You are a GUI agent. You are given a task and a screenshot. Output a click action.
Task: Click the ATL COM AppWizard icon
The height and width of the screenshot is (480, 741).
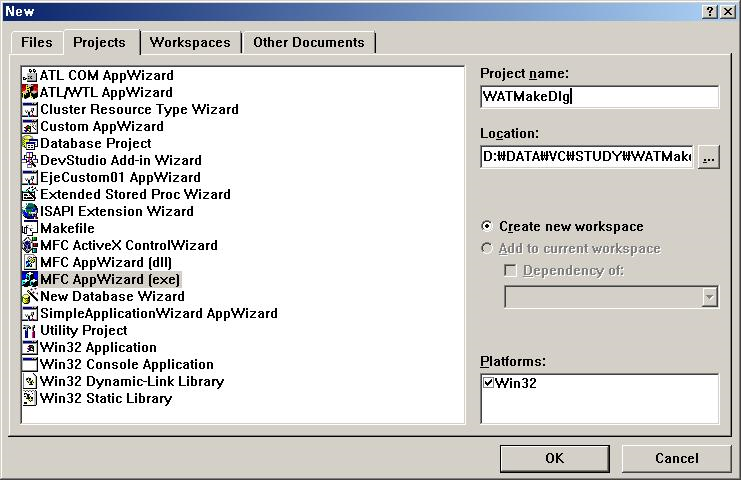[30, 75]
